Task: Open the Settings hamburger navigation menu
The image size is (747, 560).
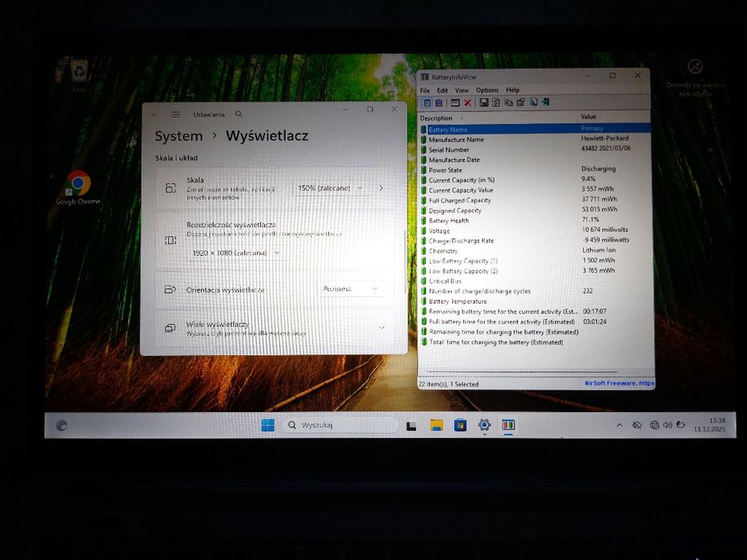Action: [x=176, y=114]
